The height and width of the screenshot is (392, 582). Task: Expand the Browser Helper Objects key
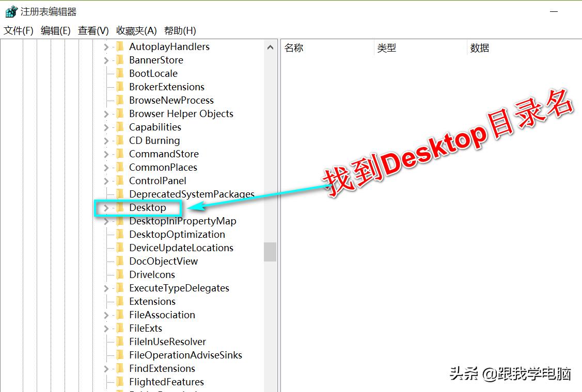tap(106, 114)
